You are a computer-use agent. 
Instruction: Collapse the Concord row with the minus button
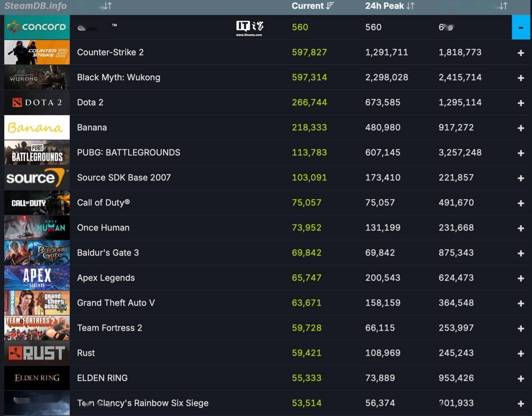pyautogui.click(x=521, y=27)
